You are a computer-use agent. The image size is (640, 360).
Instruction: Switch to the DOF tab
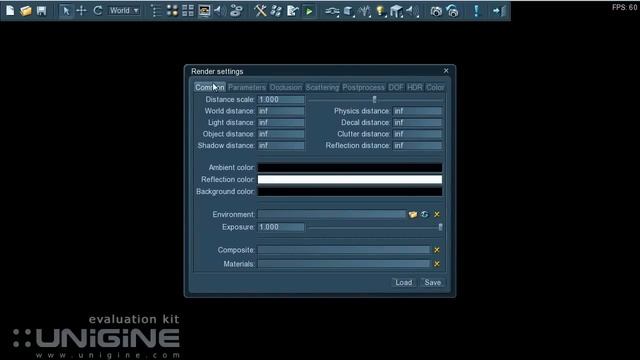[396, 87]
